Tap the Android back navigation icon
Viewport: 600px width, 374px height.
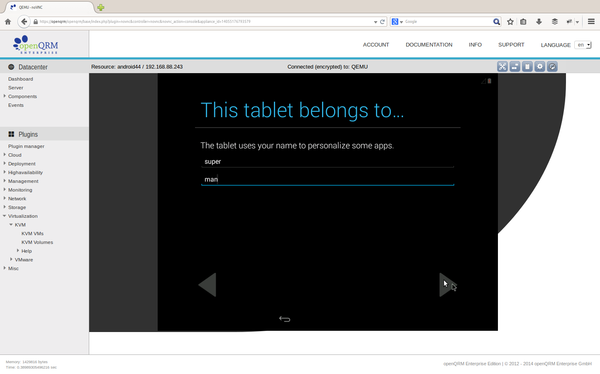[284, 319]
